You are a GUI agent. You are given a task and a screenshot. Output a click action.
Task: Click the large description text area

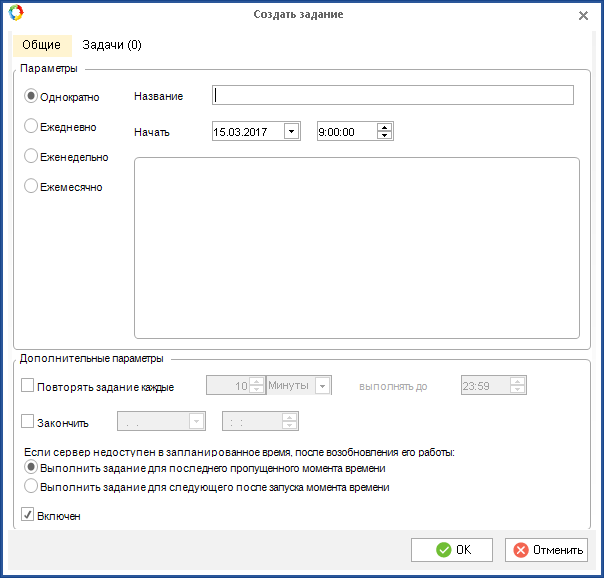point(356,247)
